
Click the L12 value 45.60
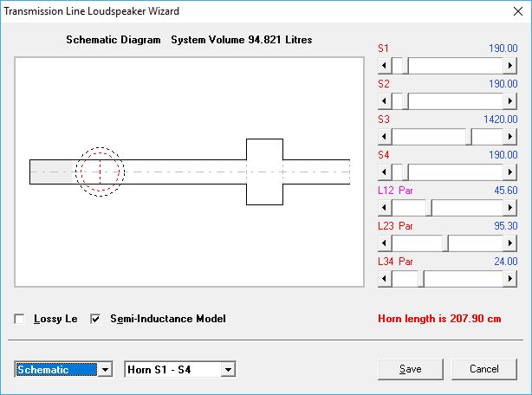point(505,191)
